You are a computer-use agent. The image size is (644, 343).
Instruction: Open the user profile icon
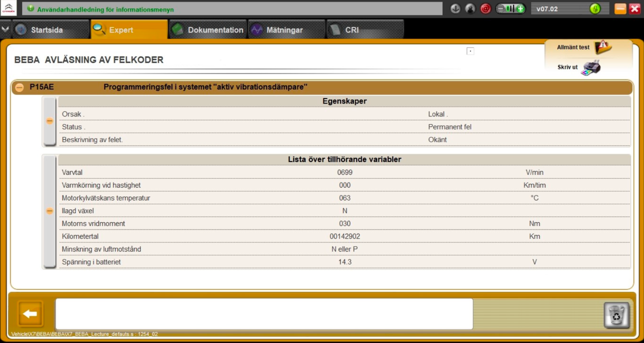click(x=470, y=8)
